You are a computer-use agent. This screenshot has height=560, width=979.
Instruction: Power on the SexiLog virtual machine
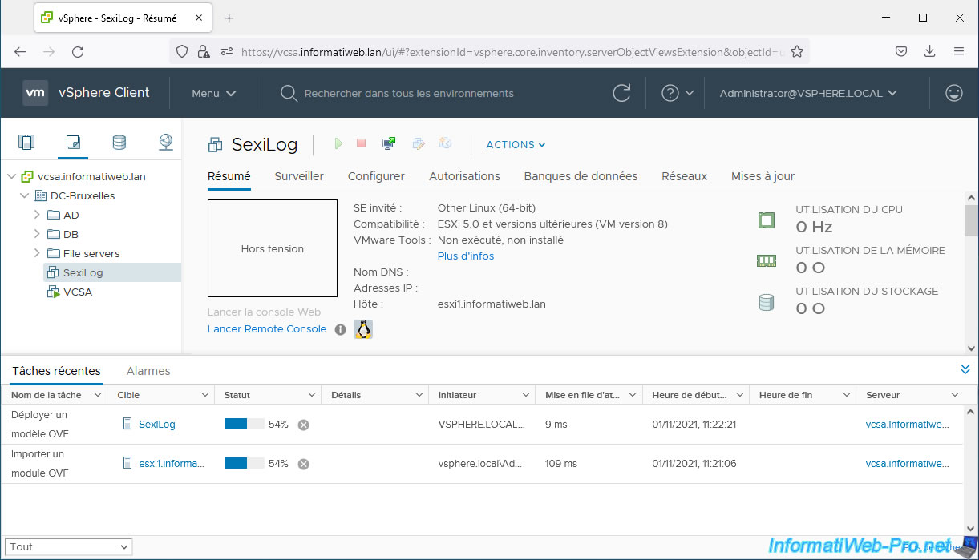point(338,144)
